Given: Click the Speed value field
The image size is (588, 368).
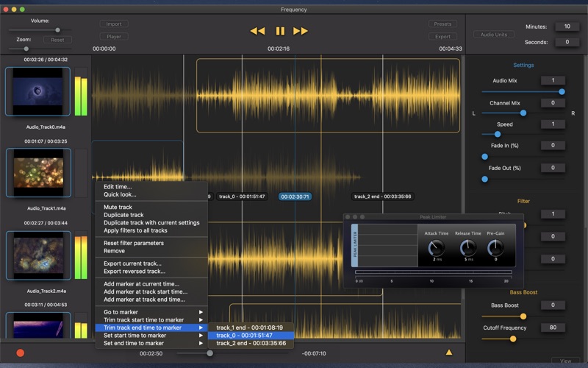Looking at the screenshot, I should point(553,124).
